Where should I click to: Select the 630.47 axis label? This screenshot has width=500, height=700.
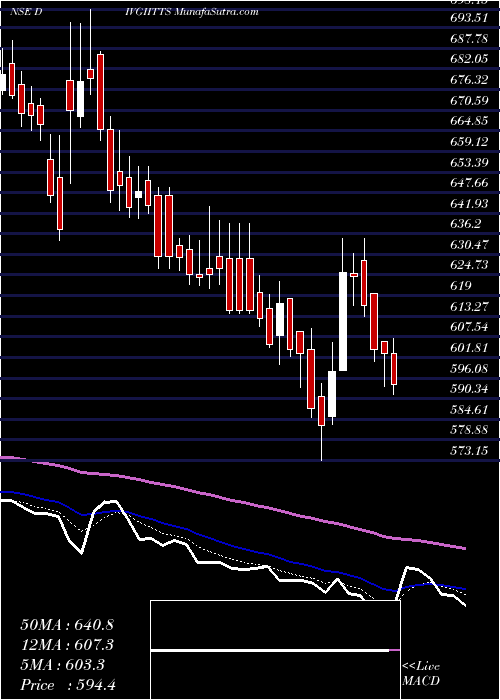tap(469, 245)
